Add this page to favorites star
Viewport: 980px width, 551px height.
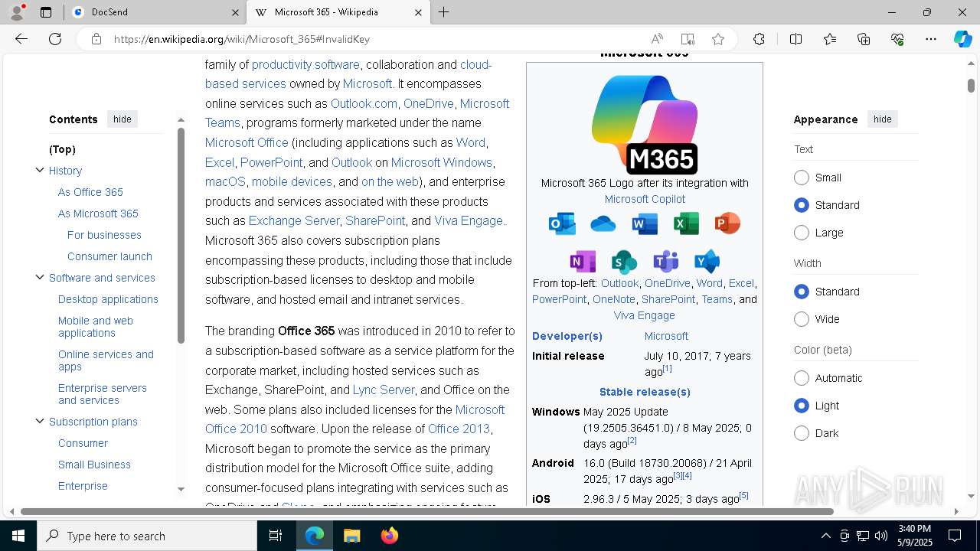[x=718, y=39]
